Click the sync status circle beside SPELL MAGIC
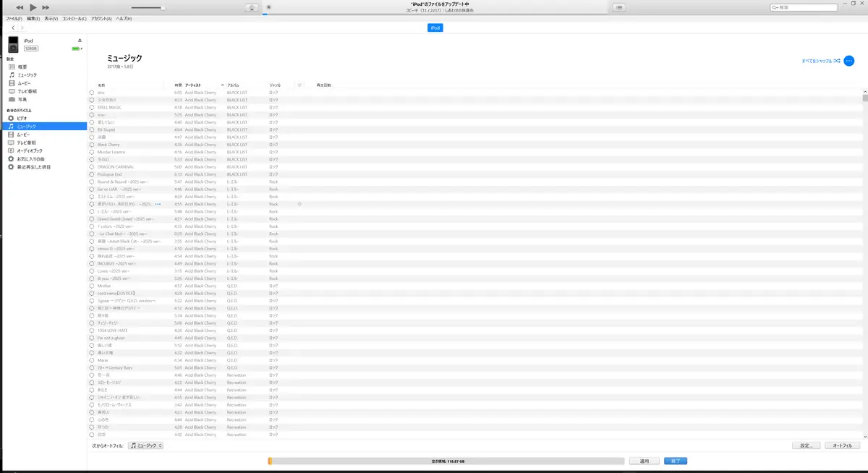Viewport: 868px width, 473px height. [x=92, y=108]
